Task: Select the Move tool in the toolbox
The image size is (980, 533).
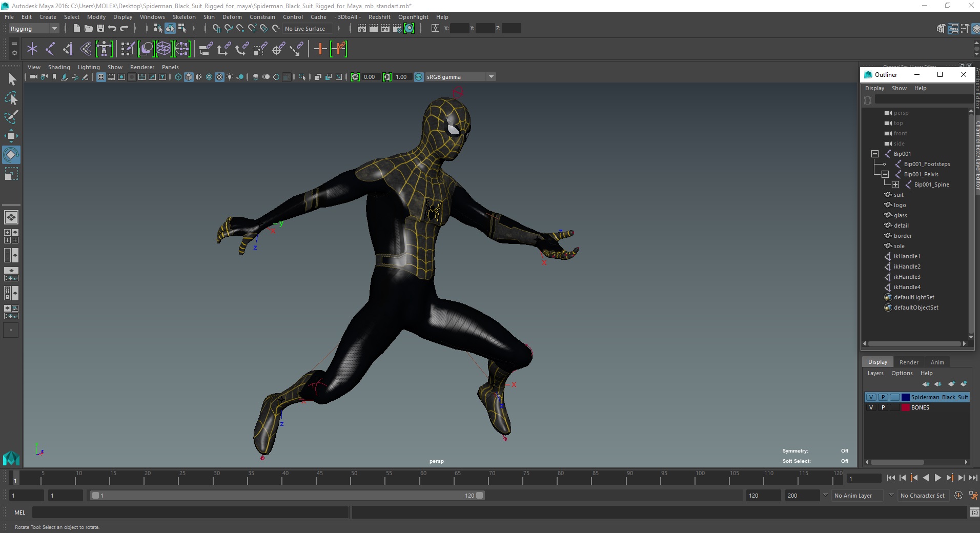Action: point(11,136)
